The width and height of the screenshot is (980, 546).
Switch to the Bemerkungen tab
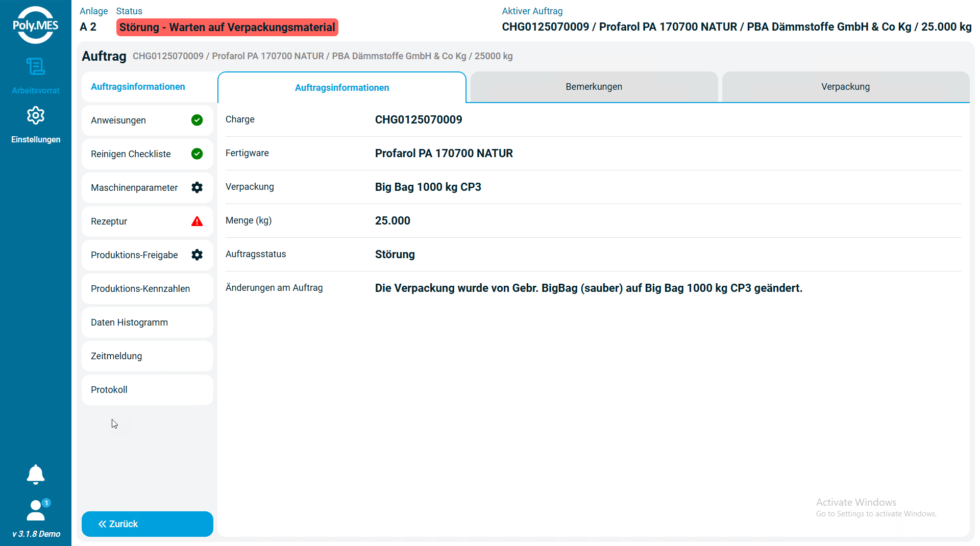pos(594,87)
